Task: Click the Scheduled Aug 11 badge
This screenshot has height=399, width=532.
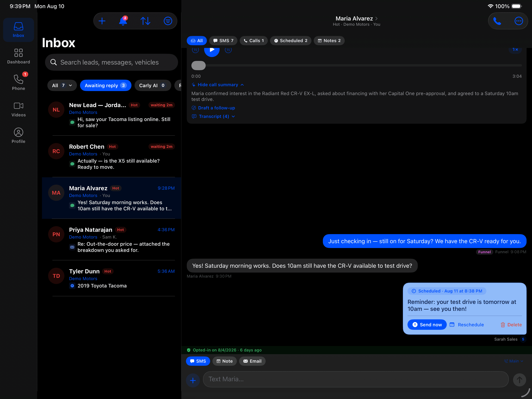Action: pos(447,291)
